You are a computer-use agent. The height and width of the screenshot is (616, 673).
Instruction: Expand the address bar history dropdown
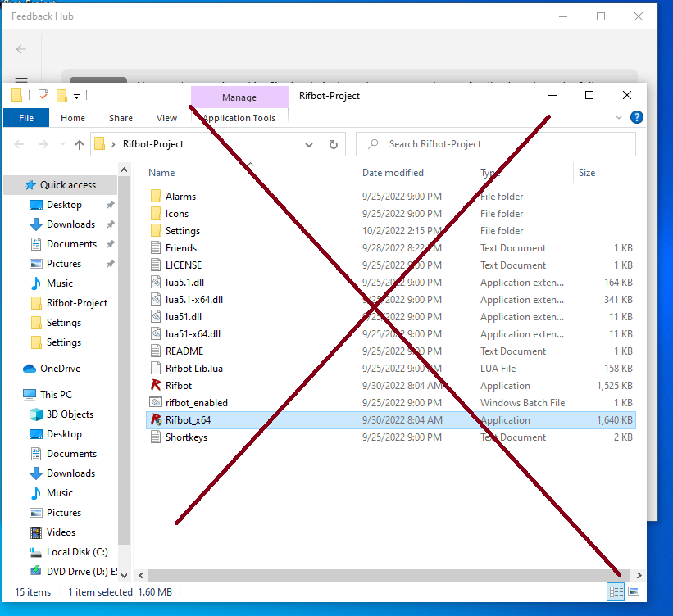[309, 144]
